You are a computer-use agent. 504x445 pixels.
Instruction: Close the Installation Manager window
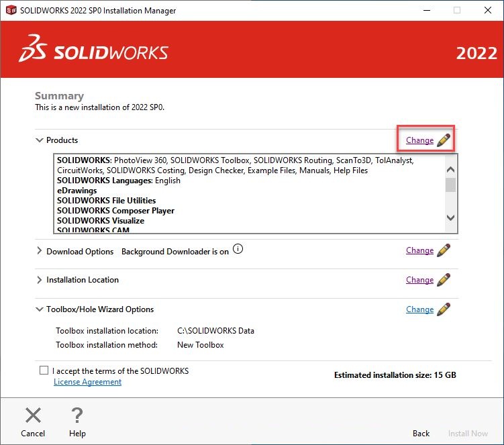[x=488, y=10]
